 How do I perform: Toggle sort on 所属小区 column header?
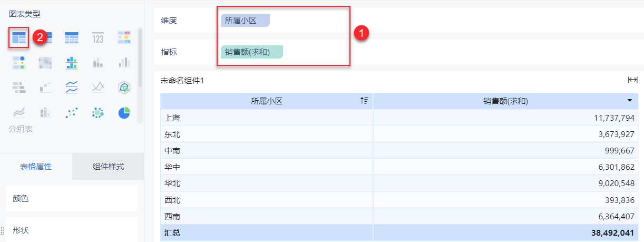click(364, 101)
